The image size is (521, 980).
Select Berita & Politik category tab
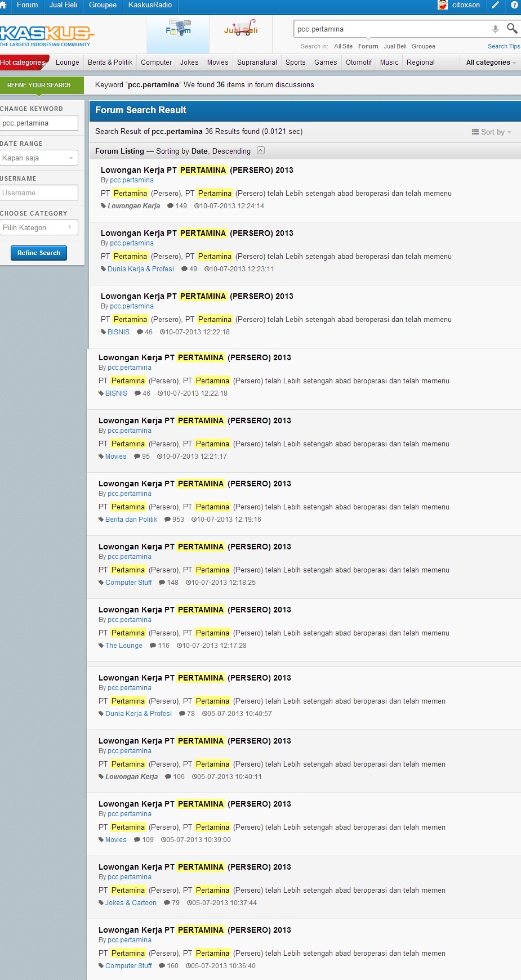point(110,62)
